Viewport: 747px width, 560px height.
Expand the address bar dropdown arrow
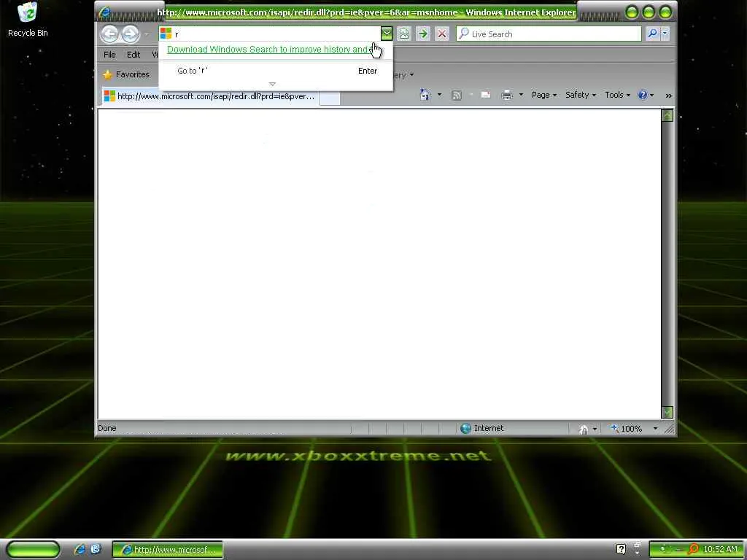click(x=387, y=34)
